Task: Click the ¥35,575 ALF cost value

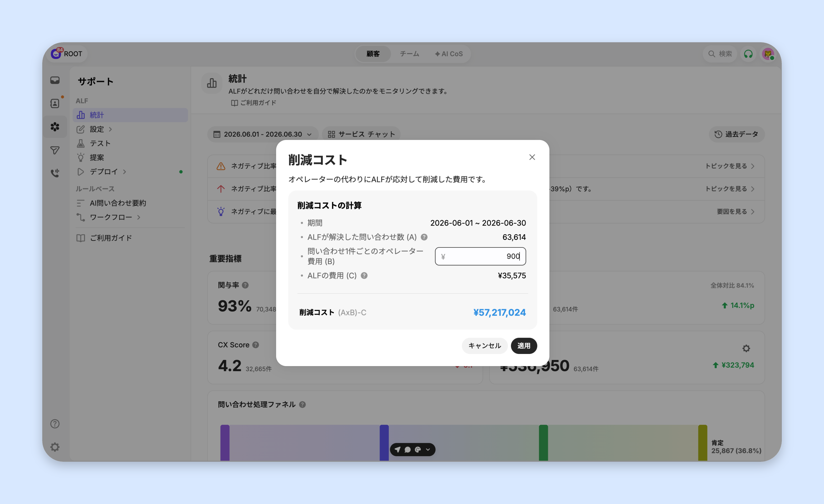Action: click(512, 276)
